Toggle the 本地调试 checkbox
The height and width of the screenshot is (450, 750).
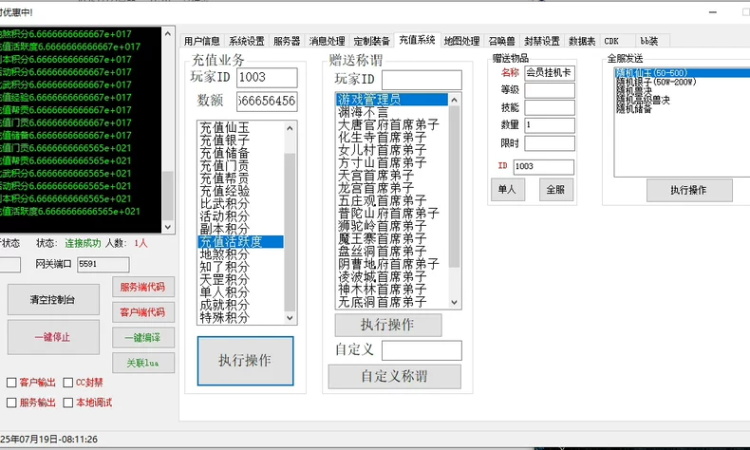(69, 402)
